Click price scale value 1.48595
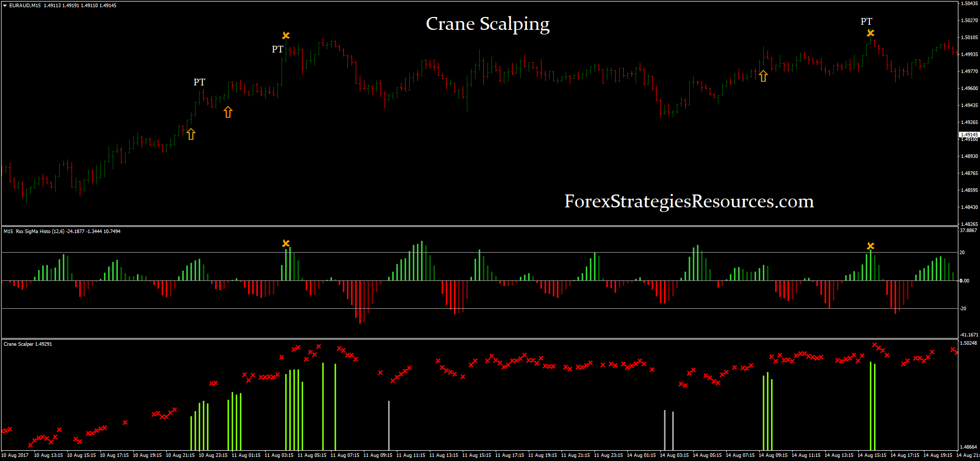Image resolution: width=980 pixels, height=461 pixels. coord(969,190)
